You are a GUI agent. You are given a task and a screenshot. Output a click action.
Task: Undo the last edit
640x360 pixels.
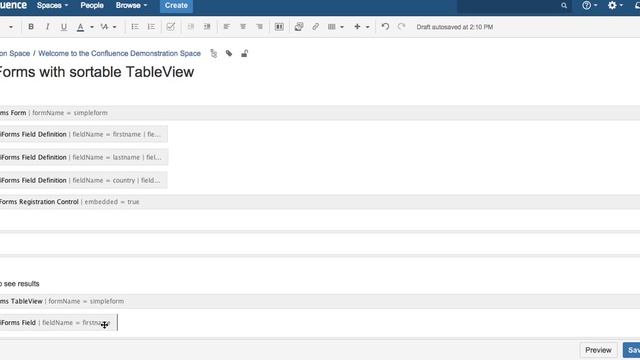click(x=385, y=27)
